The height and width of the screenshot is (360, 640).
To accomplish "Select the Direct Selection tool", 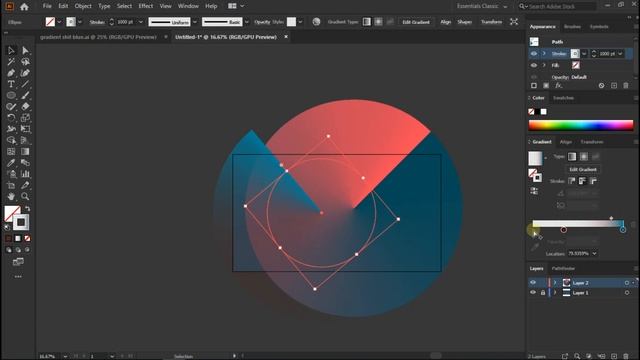I will [x=25, y=51].
